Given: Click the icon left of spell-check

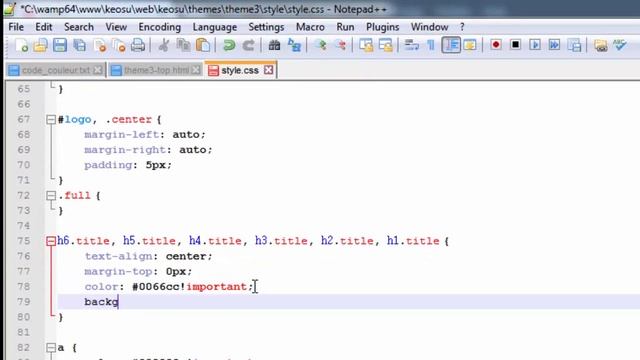Looking at the screenshot, I should (600, 45).
